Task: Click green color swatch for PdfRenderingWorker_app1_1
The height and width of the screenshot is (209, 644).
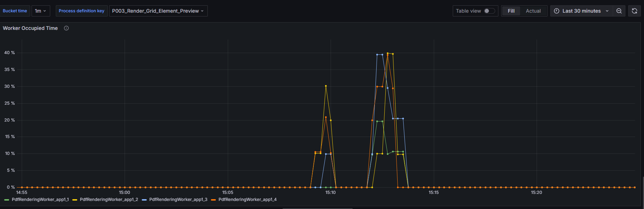Action: [7, 200]
